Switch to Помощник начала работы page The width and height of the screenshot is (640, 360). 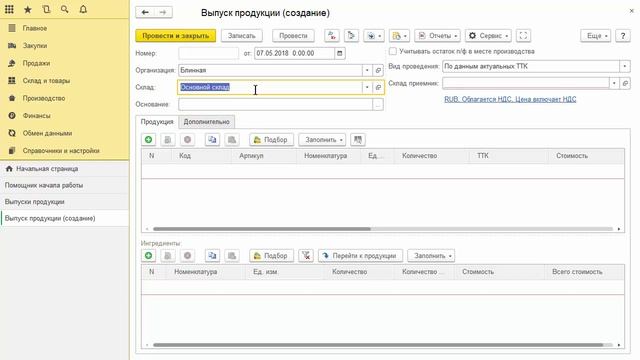point(64,185)
